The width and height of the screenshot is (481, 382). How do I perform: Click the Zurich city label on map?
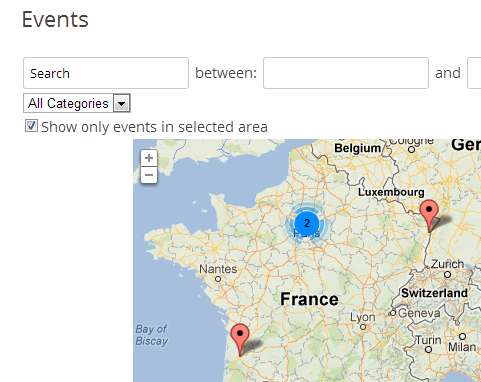pyautogui.click(x=447, y=264)
